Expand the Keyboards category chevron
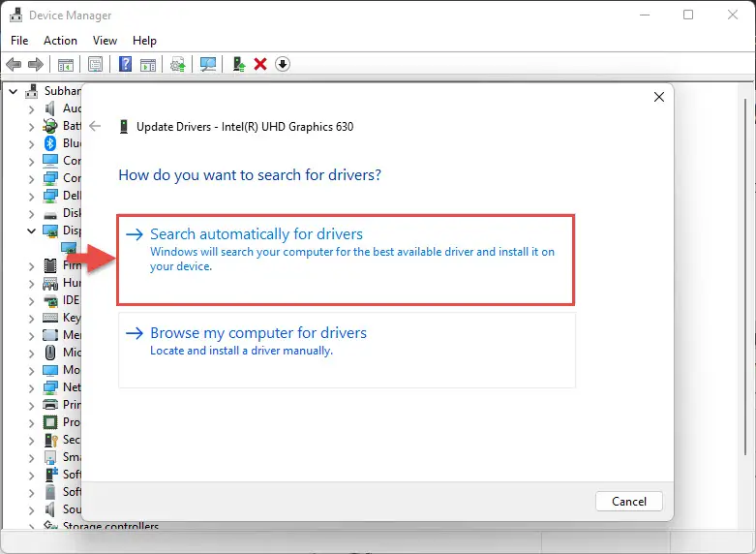Screen dimensions: 756x554 (x=31, y=318)
